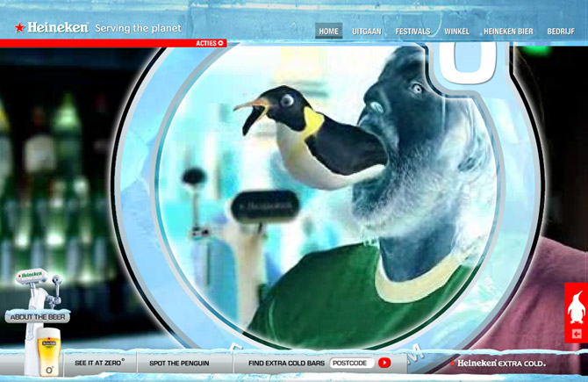Go to BEDRIJF section
This screenshot has width=588, height=382.
point(561,32)
